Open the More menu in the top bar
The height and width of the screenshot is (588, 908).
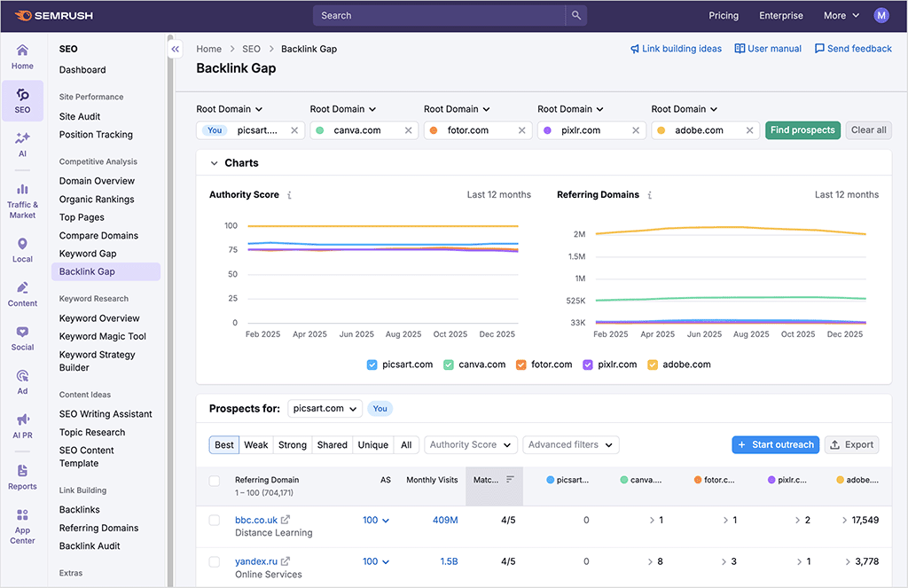point(840,15)
